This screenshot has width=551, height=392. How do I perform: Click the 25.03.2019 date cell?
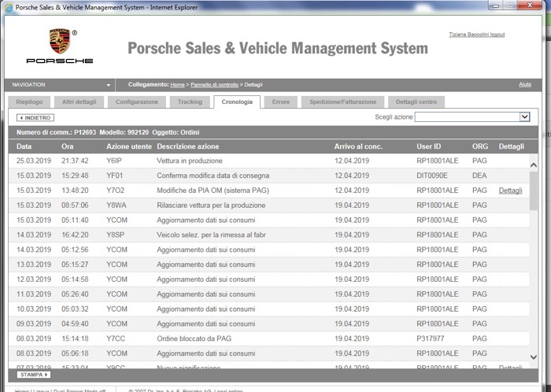click(34, 161)
